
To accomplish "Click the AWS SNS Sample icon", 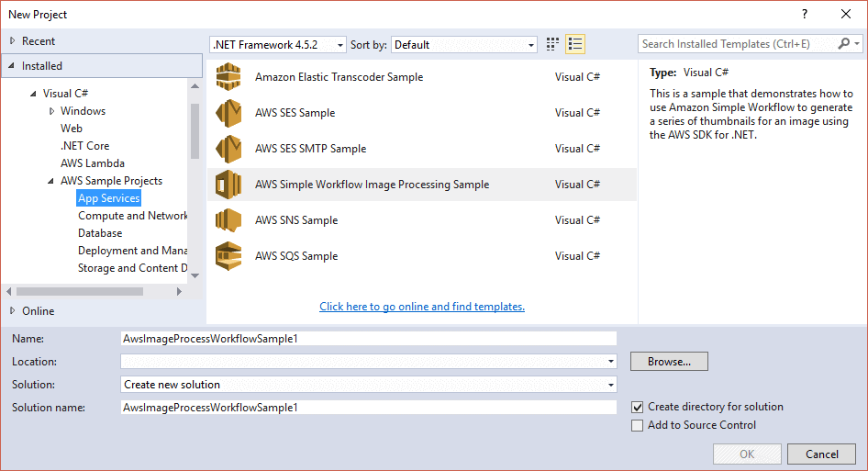I will [228, 220].
